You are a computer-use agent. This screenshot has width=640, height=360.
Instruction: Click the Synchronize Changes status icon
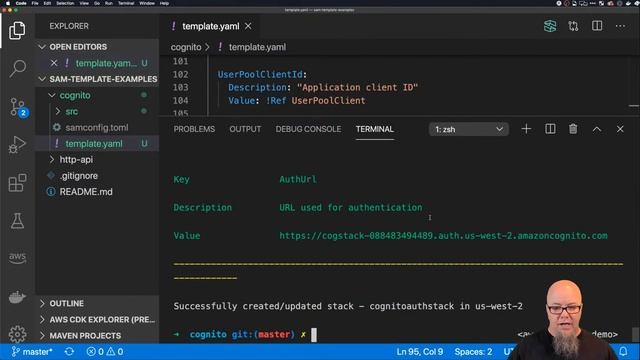pyautogui.click(x=69, y=351)
